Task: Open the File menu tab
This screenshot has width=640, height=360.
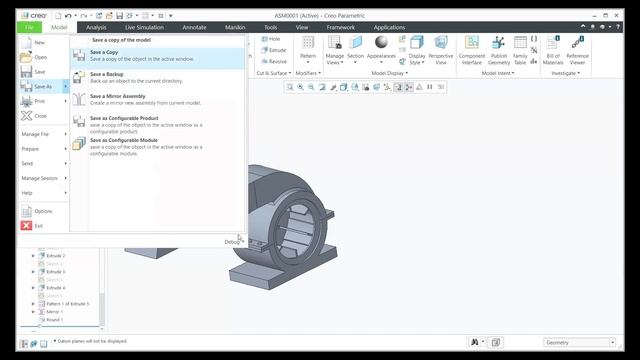Action: [x=29, y=27]
